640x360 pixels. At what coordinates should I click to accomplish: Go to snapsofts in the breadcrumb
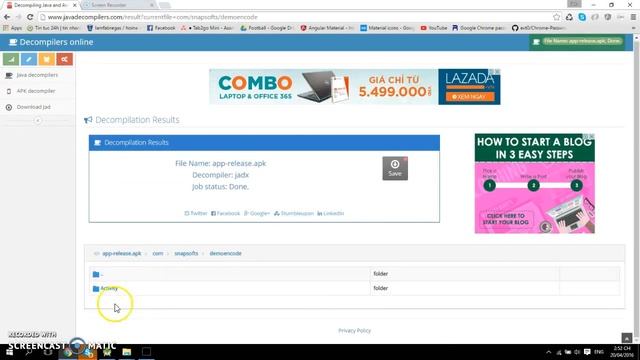pos(186,253)
